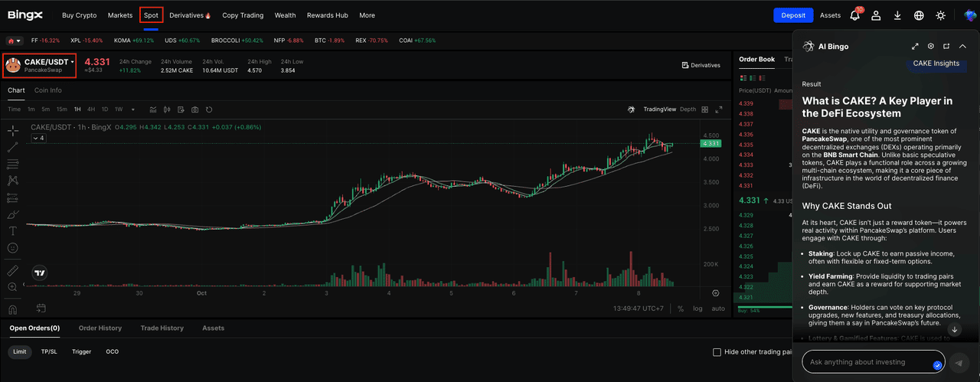Expand more time interval options

point(132,109)
